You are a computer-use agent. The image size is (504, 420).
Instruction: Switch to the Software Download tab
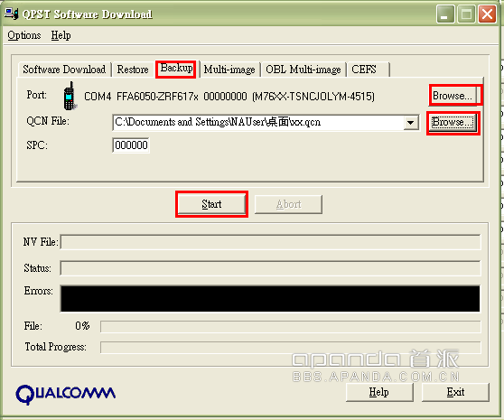[x=64, y=70]
